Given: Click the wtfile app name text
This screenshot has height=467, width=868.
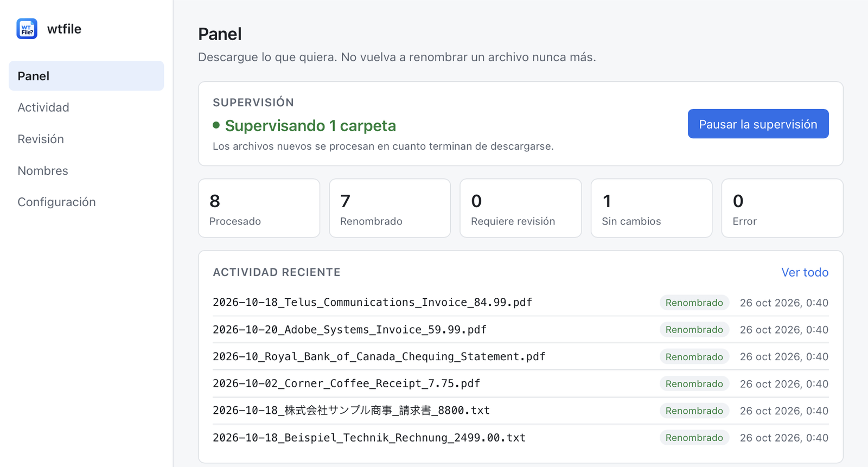Looking at the screenshot, I should click(x=64, y=29).
